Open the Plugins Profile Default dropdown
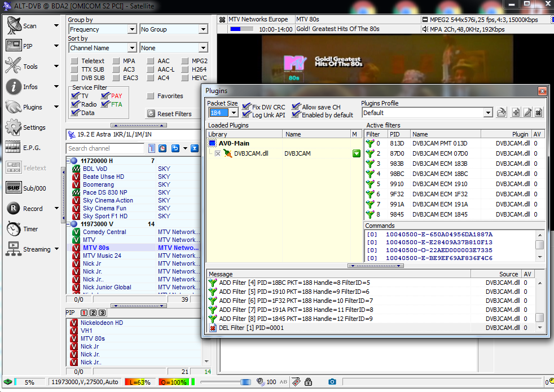This screenshot has width=554, height=392. (x=488, y=113)
